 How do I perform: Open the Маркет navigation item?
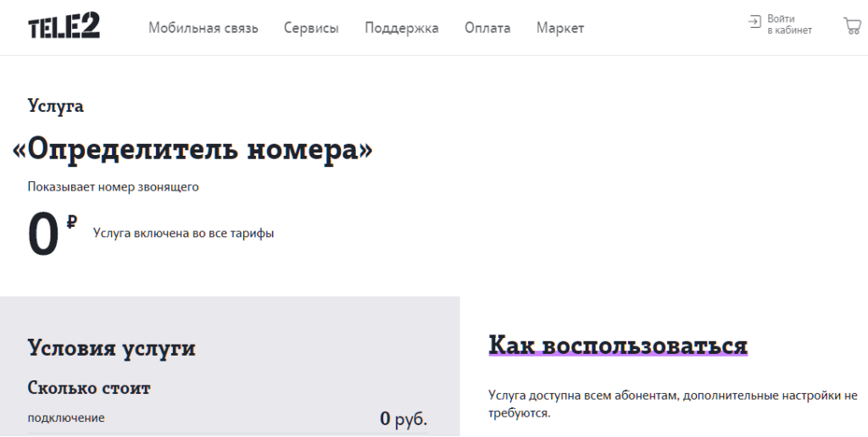point(559,28)
